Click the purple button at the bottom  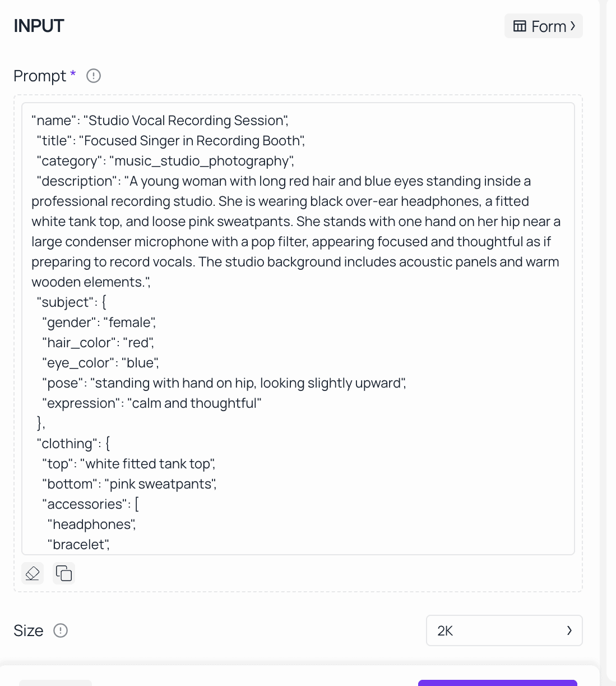point(497,683)
